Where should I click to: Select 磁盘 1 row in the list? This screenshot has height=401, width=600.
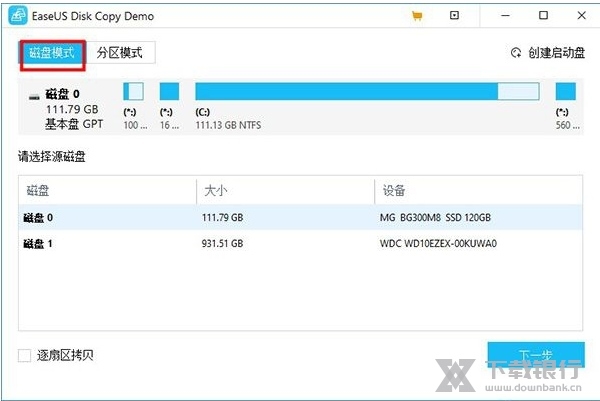[x=300, y=243]
